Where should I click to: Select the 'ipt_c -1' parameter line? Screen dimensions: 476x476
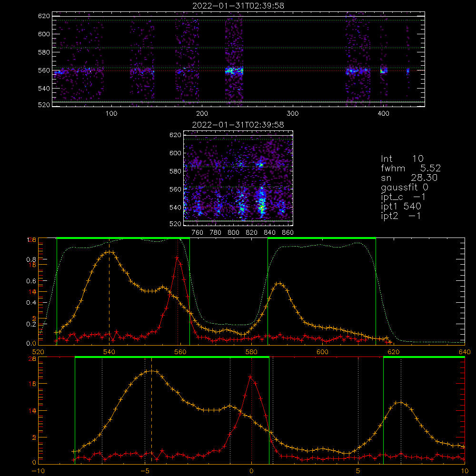click(404, 197)
